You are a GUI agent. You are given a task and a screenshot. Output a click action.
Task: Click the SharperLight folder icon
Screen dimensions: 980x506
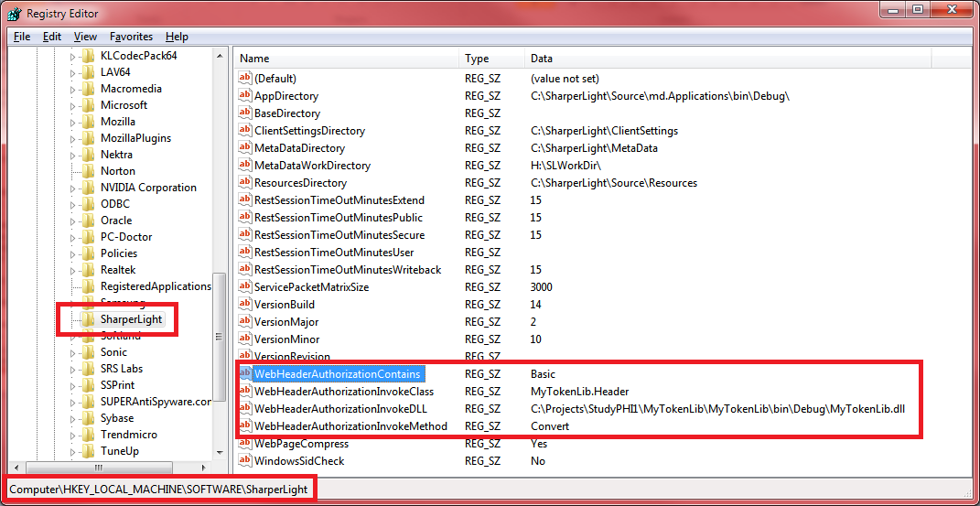click(x=89, y=319)
